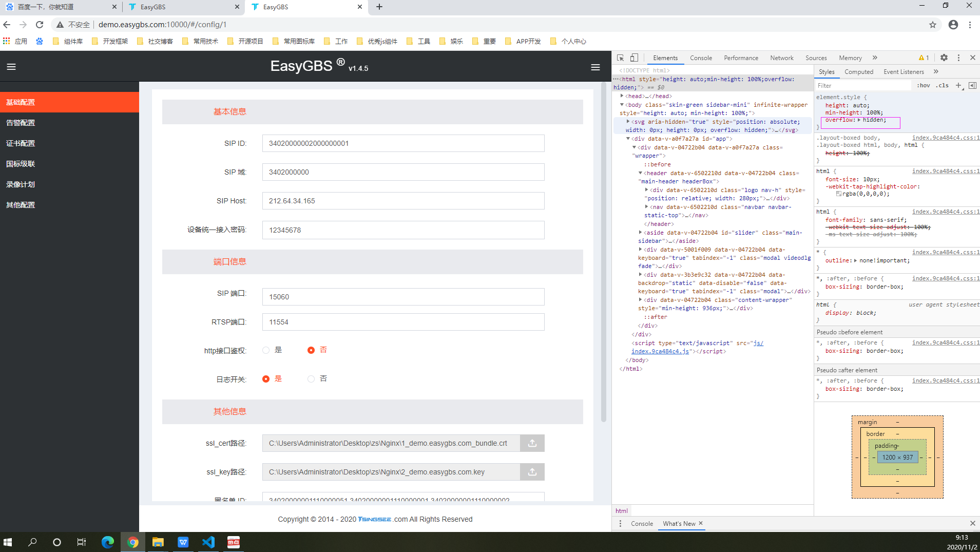The width and height of the screenshot is (980, 552).
Task: Click the SIP Host input field
Action: (403, 201)
